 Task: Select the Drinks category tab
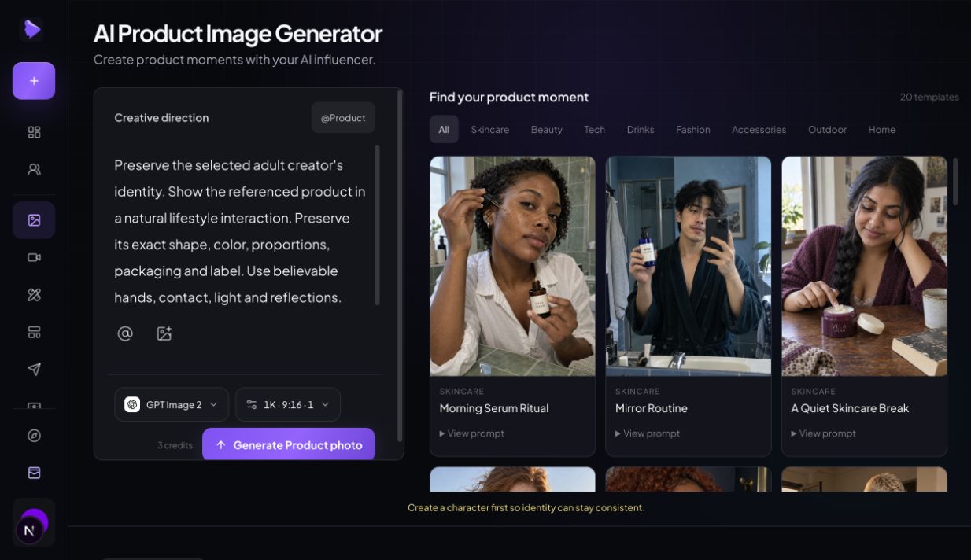coord(641,130)
